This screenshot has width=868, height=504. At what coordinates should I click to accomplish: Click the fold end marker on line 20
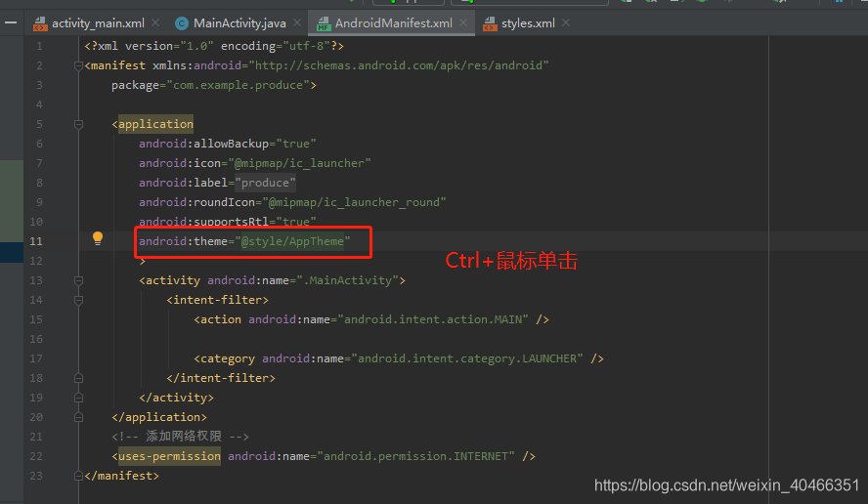pos(78,418)
